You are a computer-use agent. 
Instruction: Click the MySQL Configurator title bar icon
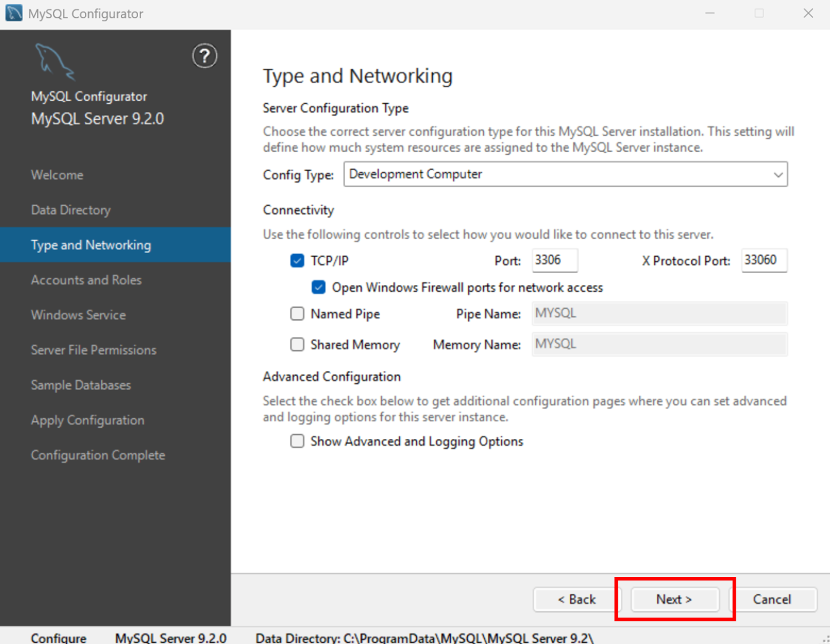point(14,13)
